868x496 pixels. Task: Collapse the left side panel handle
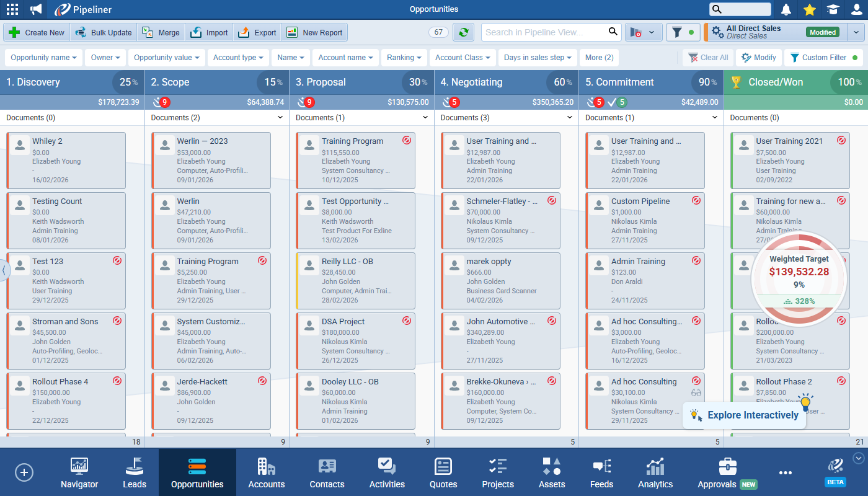coord(4,270)
